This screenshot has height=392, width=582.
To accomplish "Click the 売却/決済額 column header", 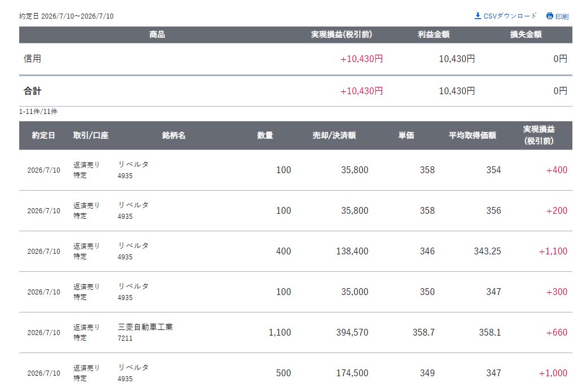I will click(334, 135).
